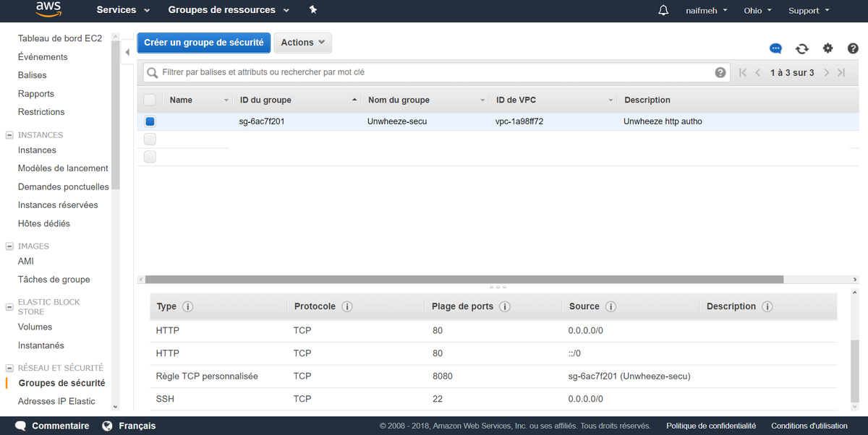Collapse the INSTANCES sidebar section
The width and height of the screenshot is (868, 435).
pyautogui.click(x=9, y=135)
